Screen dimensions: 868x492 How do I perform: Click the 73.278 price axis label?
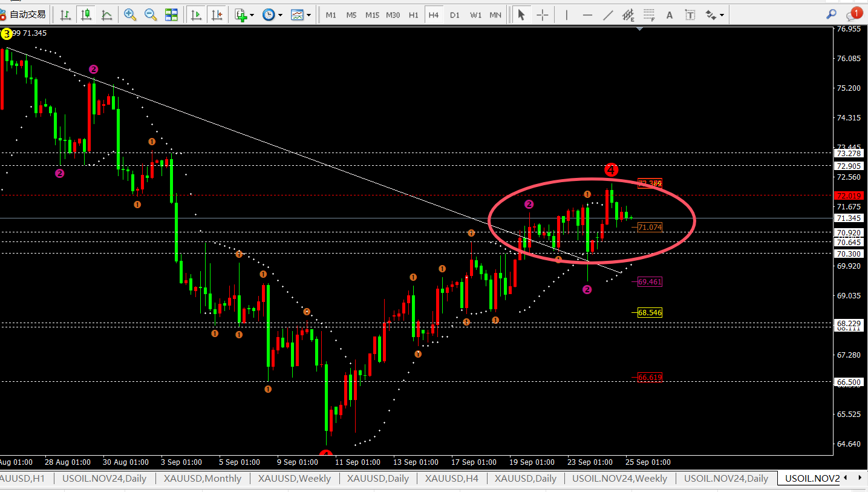tap(848, 154)
